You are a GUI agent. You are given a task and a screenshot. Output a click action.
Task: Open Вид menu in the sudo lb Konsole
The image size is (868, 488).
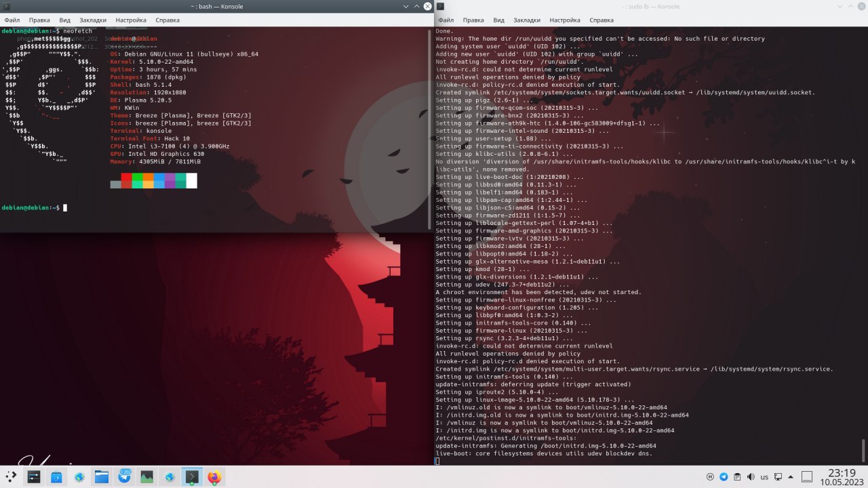point(498,20)
